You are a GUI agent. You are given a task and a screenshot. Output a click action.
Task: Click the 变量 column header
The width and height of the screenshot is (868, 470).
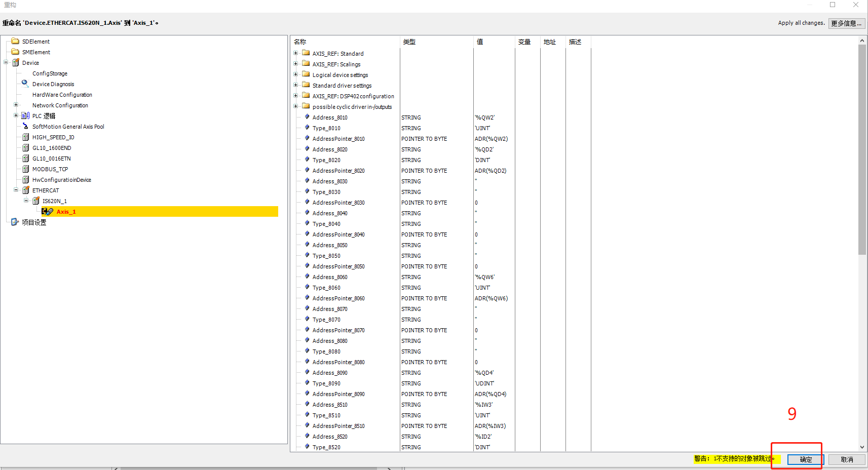(x=525, y=42)
